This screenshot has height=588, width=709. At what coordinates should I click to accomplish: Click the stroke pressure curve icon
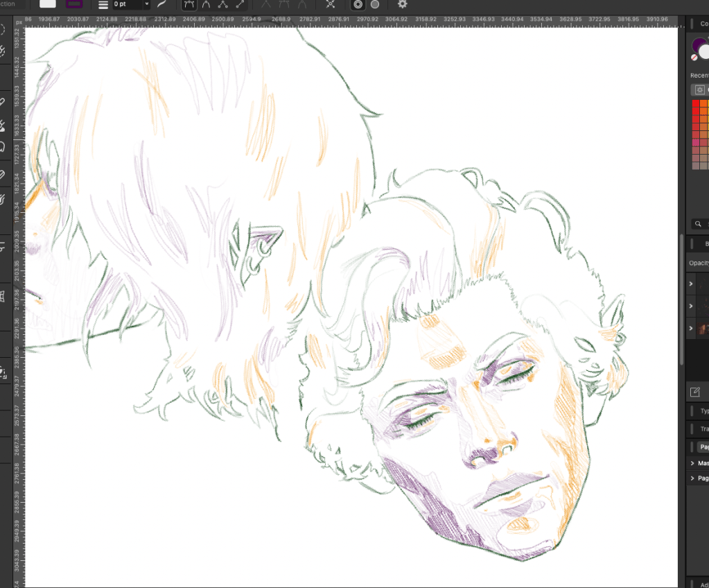[x=161, y=4]
